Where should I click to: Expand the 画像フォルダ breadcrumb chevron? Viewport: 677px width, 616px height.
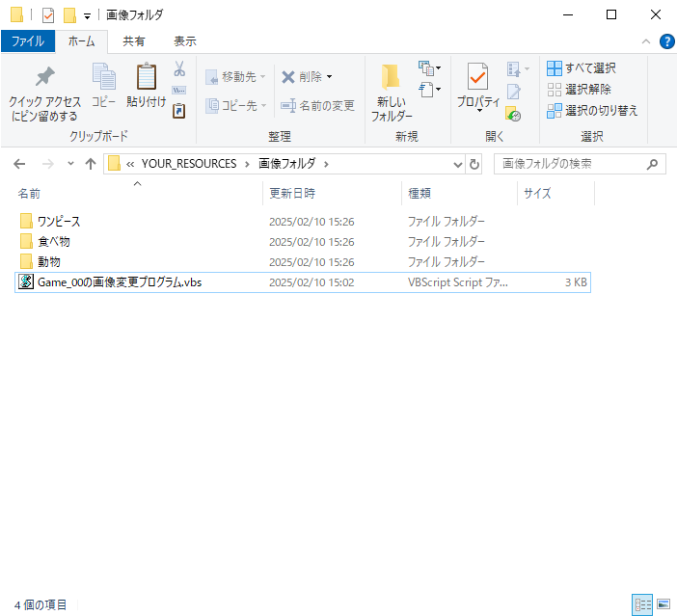[x=326, y=164]
